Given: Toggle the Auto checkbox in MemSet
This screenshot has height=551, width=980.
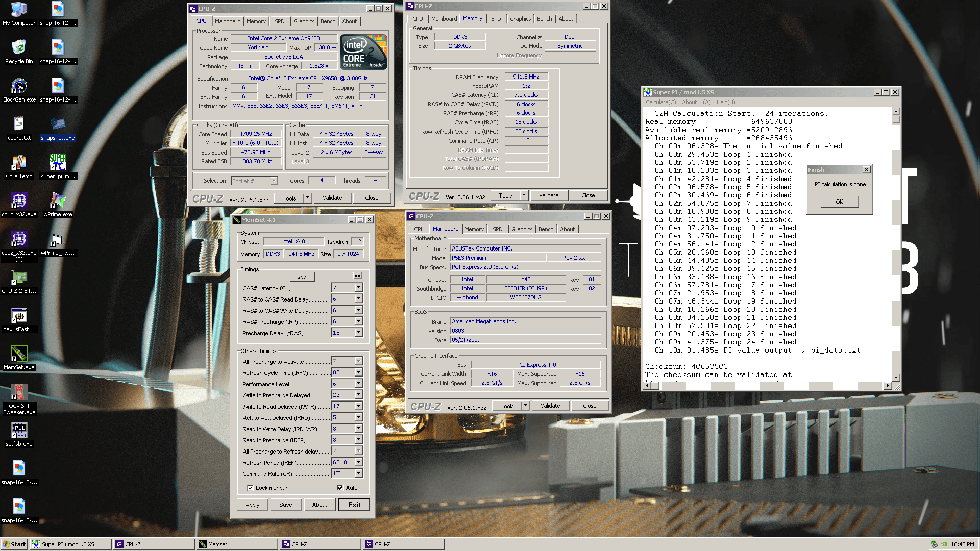Looking at the screenshot, I should 340,488.
